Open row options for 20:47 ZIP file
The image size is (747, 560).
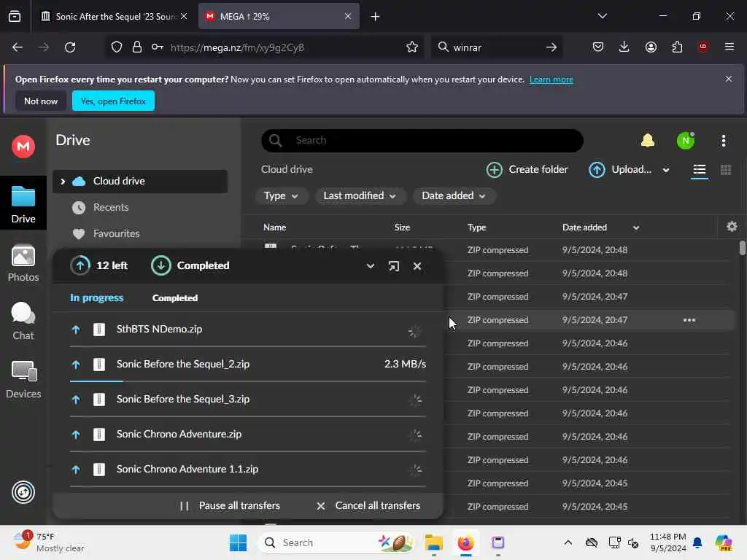689,320
